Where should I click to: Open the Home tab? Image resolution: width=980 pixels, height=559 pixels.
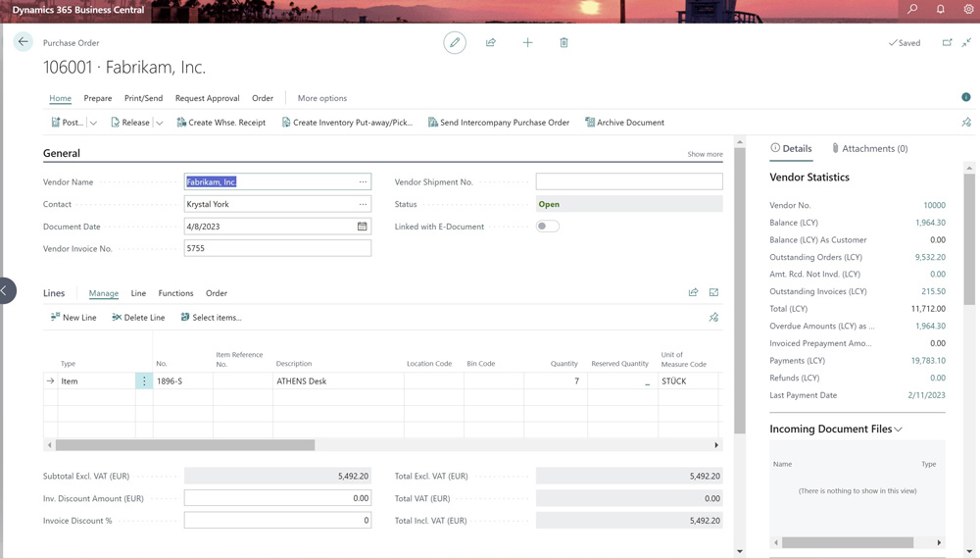pos(60,98)
